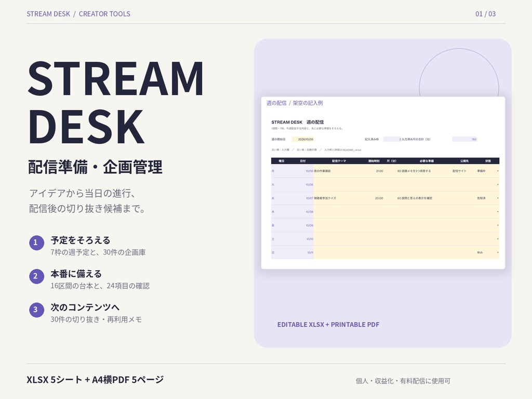Click the 配信準備・企画管理 subtitle
The width and height of the screenshot is (532, 399).
(96, 167)
